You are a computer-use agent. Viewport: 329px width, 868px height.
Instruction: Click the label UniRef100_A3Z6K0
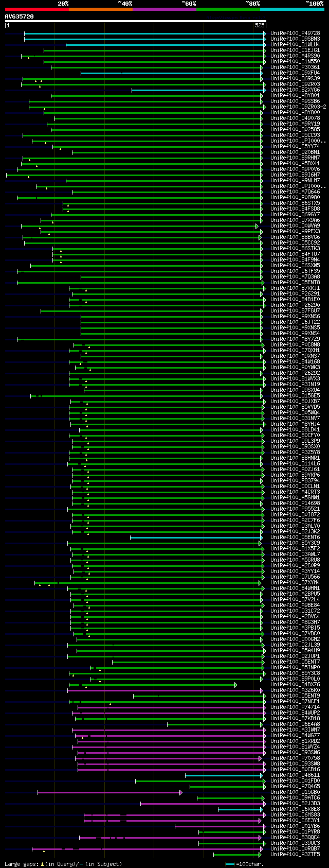pos(295,690)
